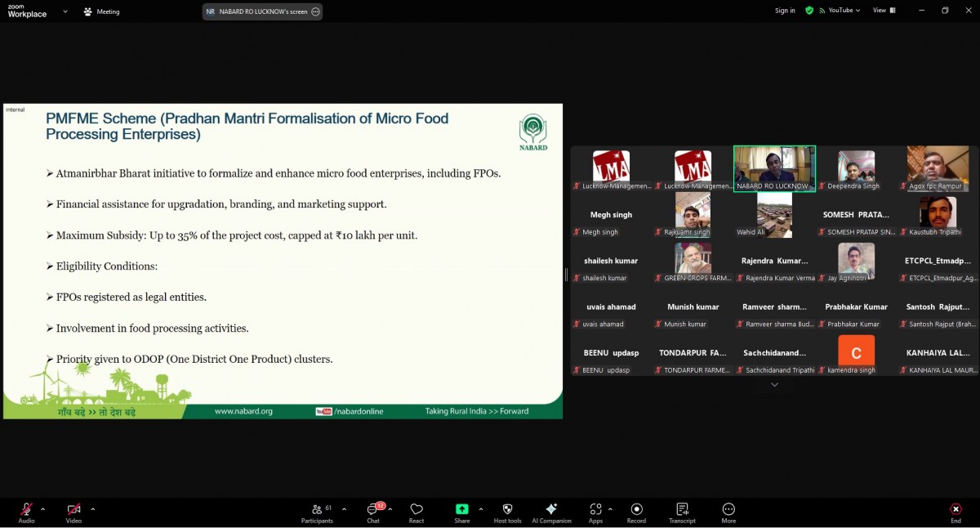This screenshot has height=528, width=980.
Task: Open the Apps icon
Action: [595, 509]
